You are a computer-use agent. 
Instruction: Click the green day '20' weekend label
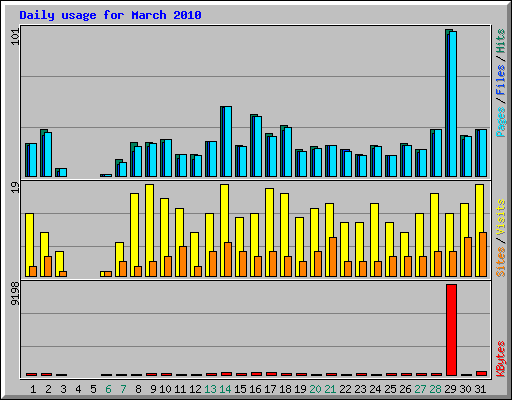point(315,389)
